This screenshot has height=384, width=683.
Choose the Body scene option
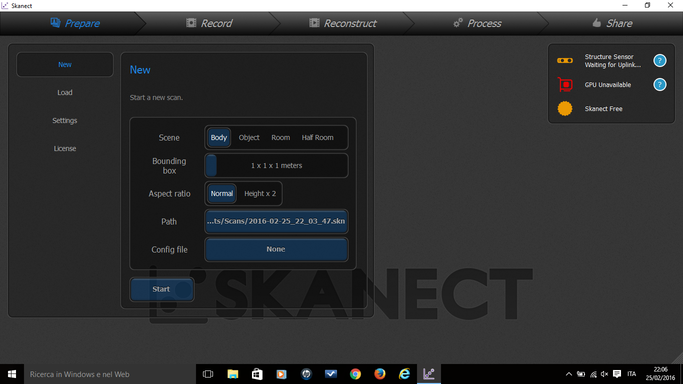219,138
